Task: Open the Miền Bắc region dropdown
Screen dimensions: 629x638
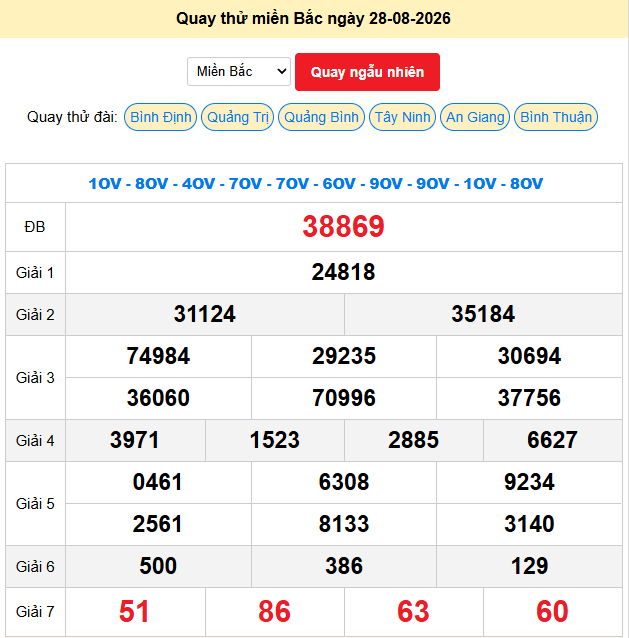Action: point(239,72)
